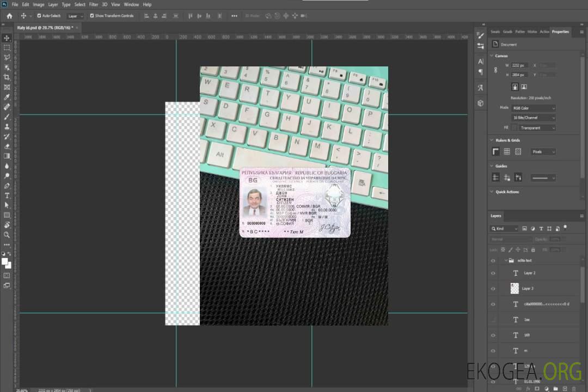
Task: Toggle grid visibility in Rulers & Grids
Action: click(507, 151)
